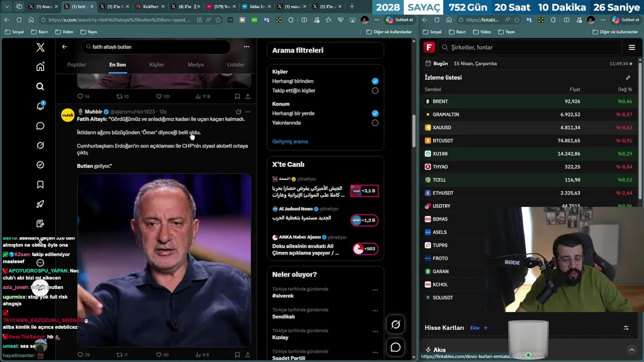This screenshot has height=362, width=644.
Task: Reply to Muhbir post with 29 replies
Action: pos(84,354)
